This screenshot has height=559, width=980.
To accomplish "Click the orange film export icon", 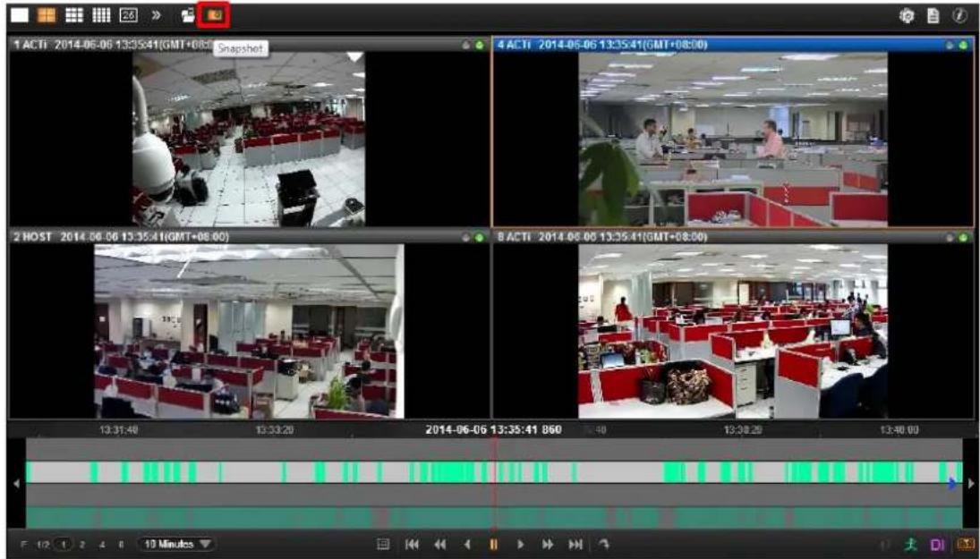I will (966, 545).
